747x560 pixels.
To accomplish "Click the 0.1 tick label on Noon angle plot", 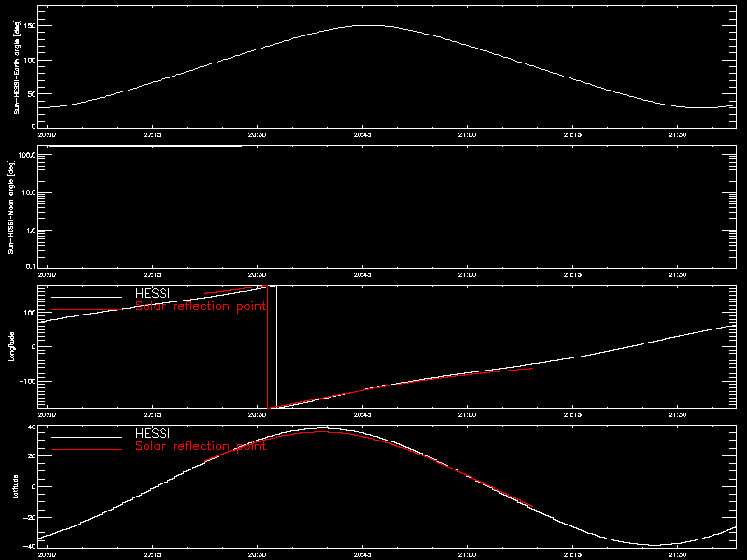I will pos(30,266).
